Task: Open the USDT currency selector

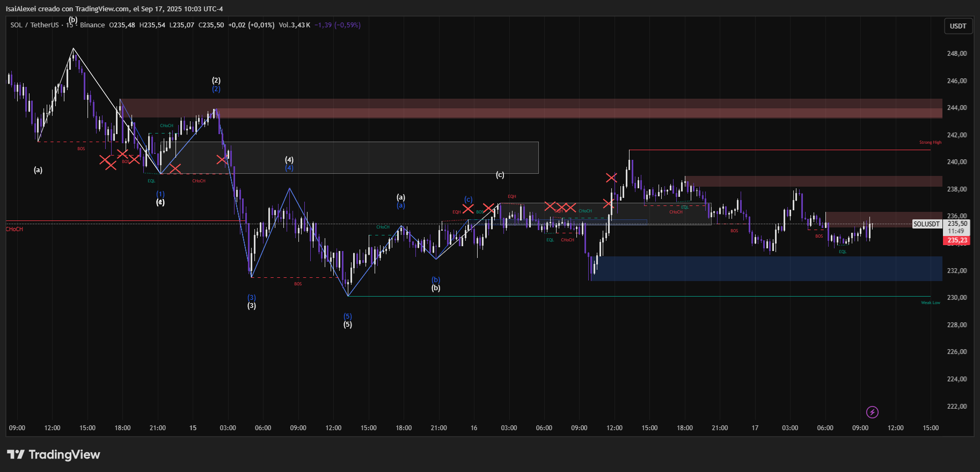Action: tap(958, 26)
